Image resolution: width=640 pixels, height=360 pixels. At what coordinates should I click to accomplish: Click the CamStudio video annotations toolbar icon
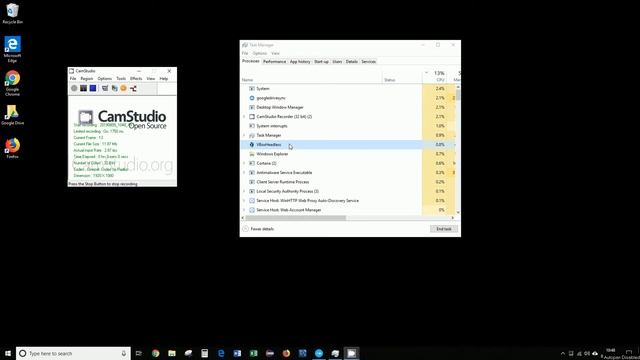point(115,88)
